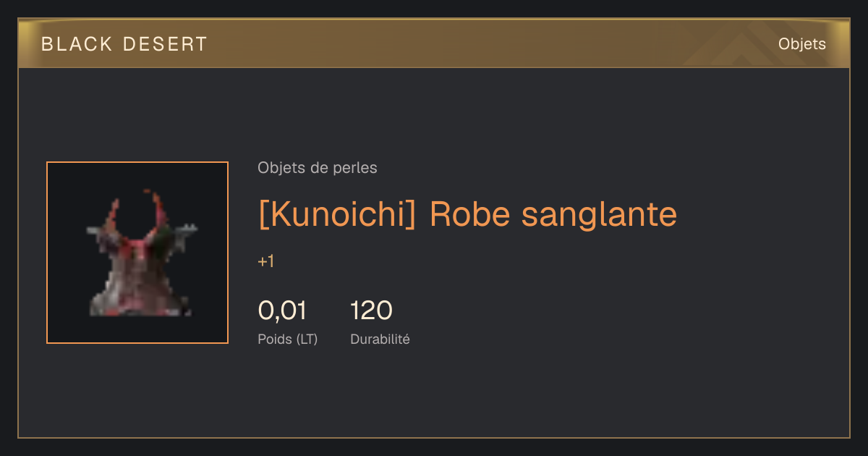Click the Durabilité label
This screenshot has width=868, height=456.
coord(380,339)
